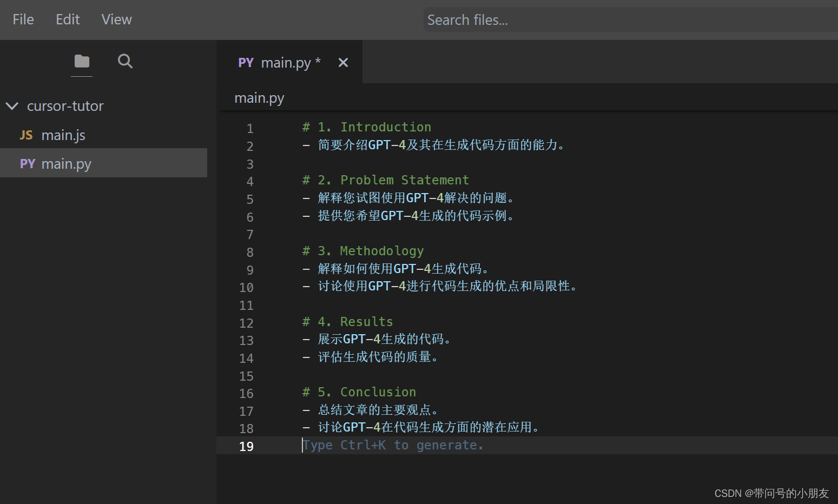
Task: Open the file explorer folder icon
Action: 82,61
